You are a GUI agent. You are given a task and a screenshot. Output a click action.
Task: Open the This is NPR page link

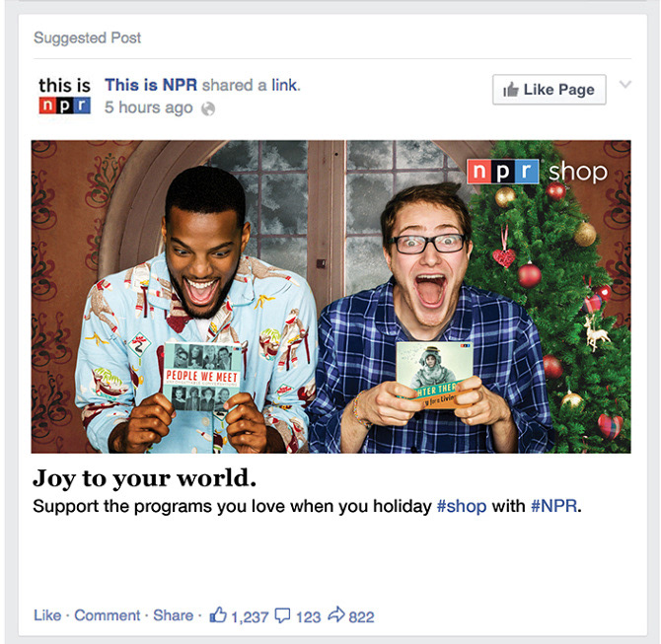(x=151, y=85)
